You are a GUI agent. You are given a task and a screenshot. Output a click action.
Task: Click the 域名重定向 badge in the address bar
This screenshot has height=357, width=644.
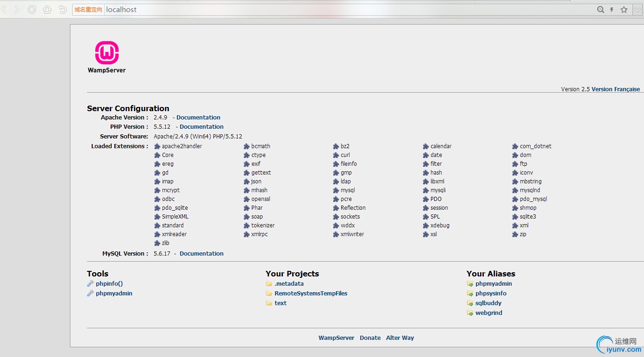[88, 9]
